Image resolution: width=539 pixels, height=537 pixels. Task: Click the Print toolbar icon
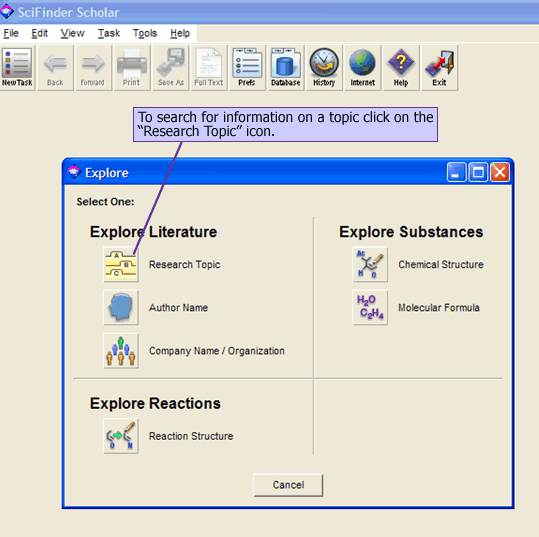click(132, 68)
